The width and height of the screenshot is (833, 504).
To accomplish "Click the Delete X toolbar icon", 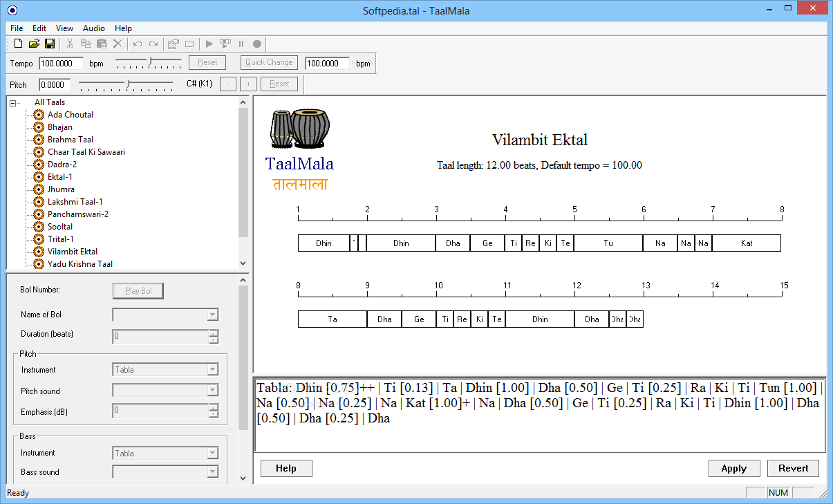I will coord(118,44).
